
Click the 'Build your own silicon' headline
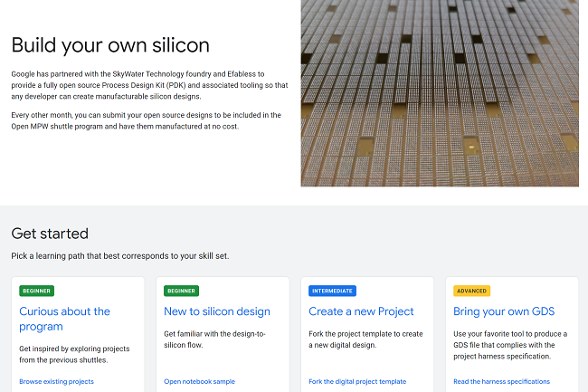click(x=110, y=45)
